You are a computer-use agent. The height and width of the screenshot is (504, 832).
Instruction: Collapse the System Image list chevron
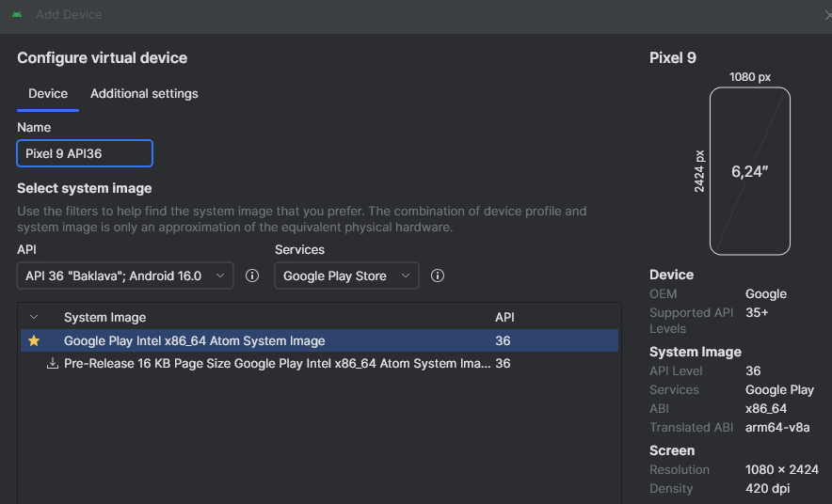pos(34,317)
